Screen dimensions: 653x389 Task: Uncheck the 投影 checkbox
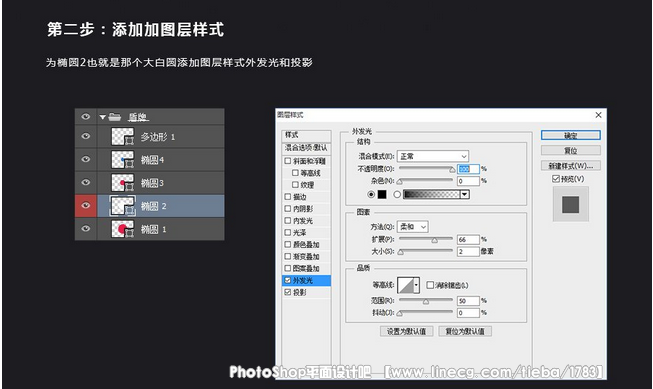pos(288,292)
